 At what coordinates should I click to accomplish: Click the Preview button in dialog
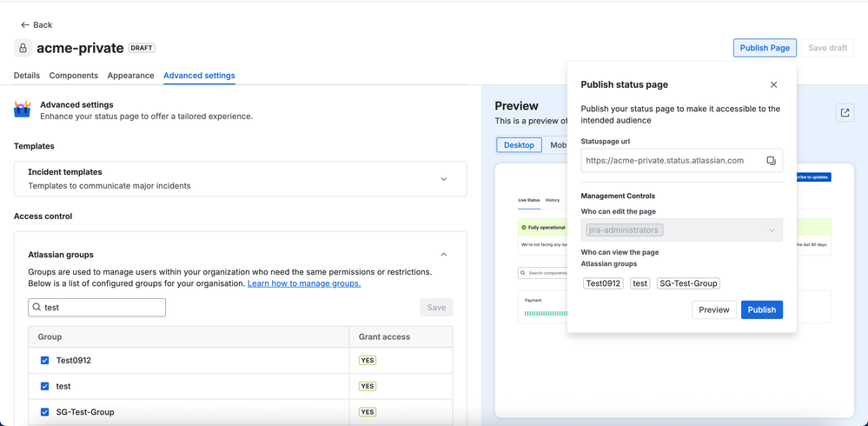(x=714, y=310)
